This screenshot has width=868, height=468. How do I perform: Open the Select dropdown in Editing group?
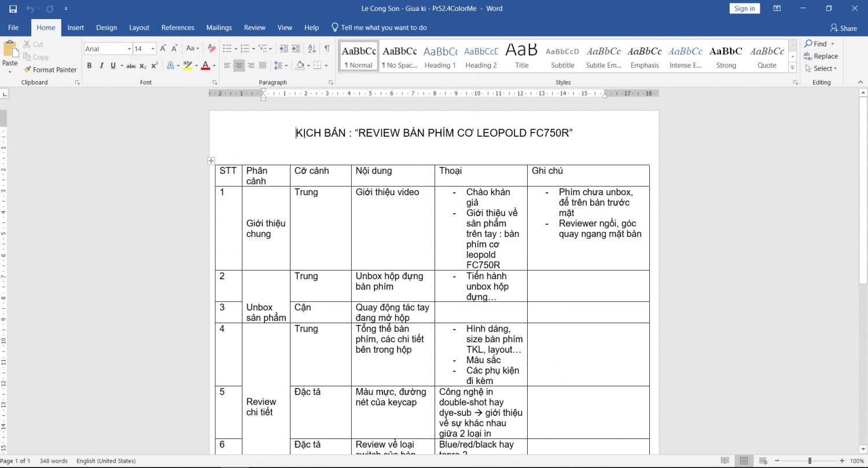coord(821,68)
